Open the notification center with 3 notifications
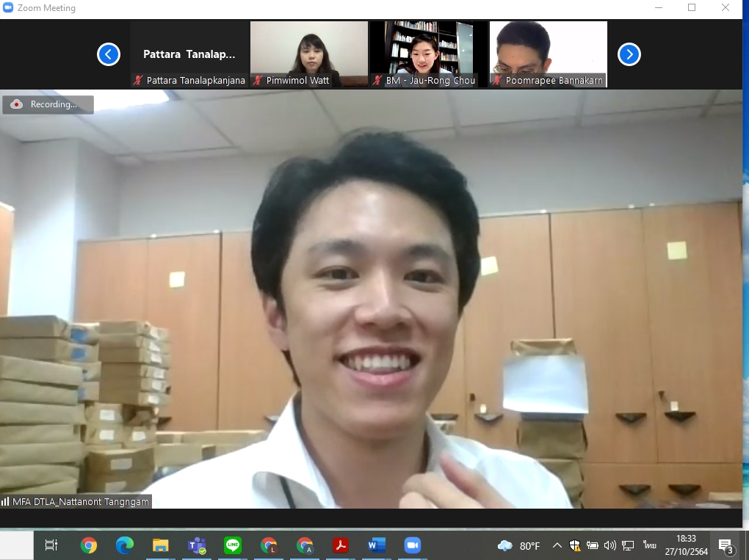Screen dimensions: 749x560 [x=726, y=546]
